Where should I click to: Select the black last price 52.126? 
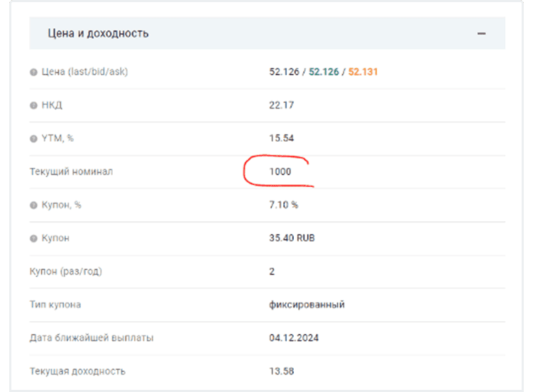click(284, 72)
